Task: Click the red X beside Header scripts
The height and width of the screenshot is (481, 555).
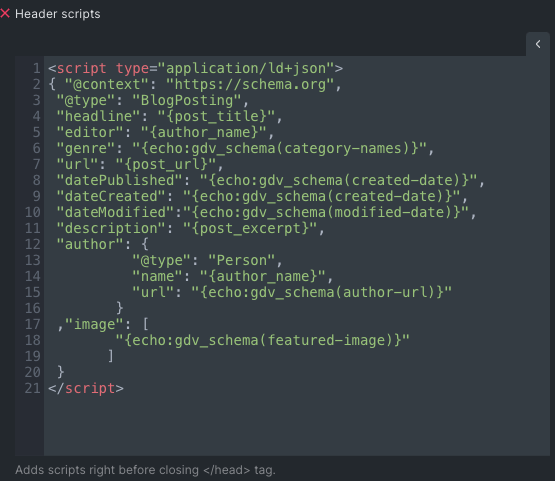Action: pyautogui.click(x=5, y=13)
